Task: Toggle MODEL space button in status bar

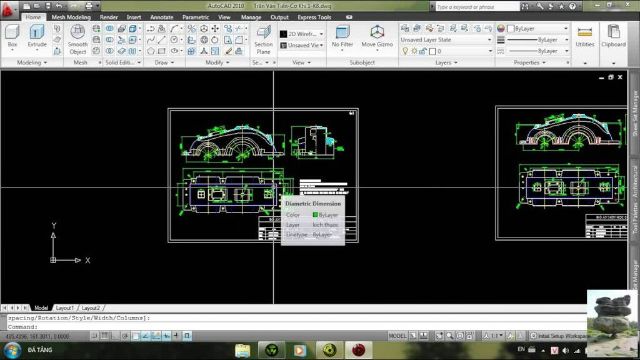Action: [x=397, y=336]
